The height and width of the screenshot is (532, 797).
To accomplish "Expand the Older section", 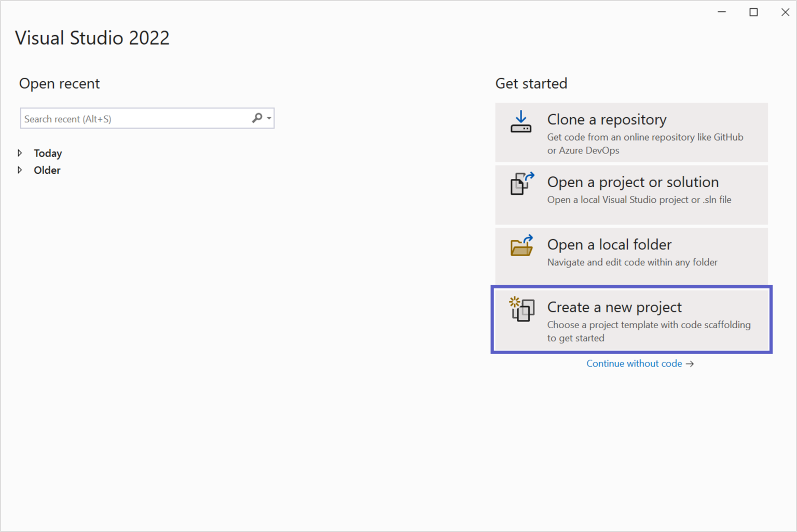I will tap(20, 170).
